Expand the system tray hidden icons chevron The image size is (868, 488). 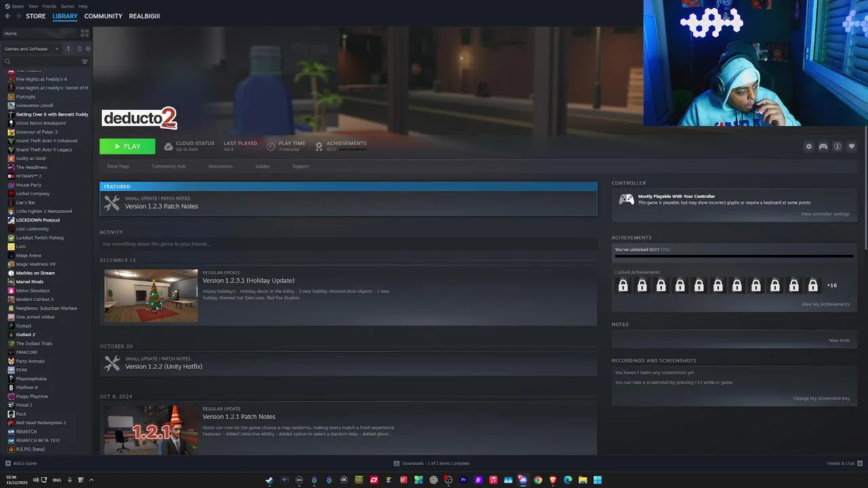[x=92, y=480]
